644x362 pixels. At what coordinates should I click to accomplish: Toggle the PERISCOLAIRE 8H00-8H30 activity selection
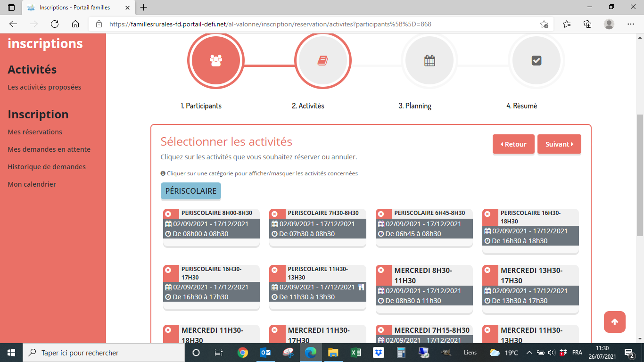coord(168,214)
